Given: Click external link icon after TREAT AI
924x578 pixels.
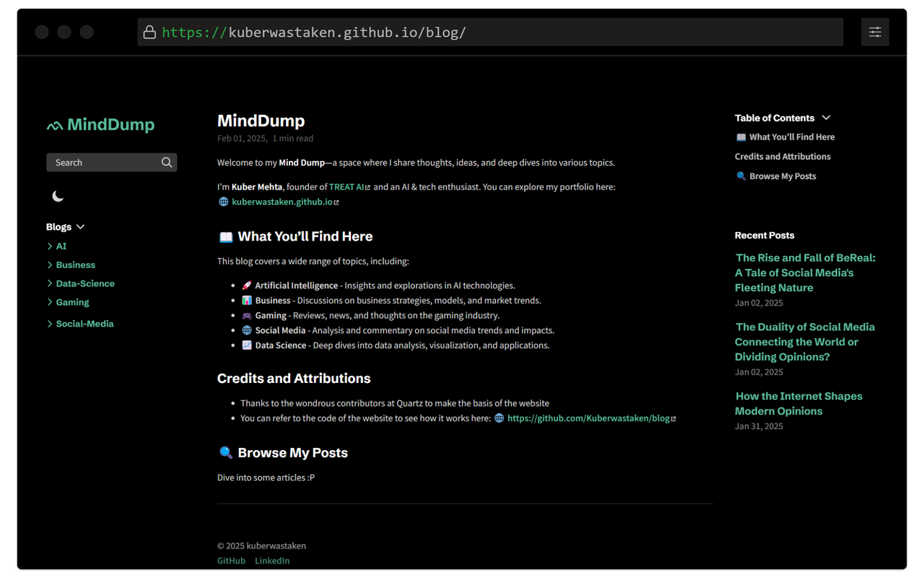Looking at the screenshot, I should [x=367, y=187].
